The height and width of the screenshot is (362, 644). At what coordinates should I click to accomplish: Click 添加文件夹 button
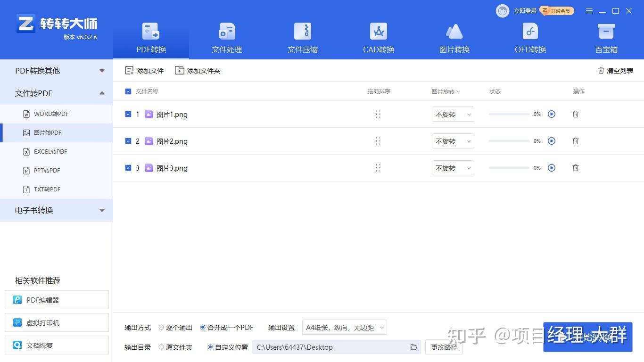coord(198,71)
